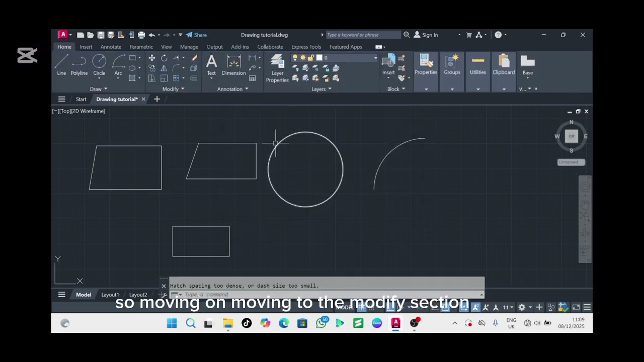This screenshot has width=644, height=362.
Task: Switch to the Start file tab
Action: click(x=81, y=99)
